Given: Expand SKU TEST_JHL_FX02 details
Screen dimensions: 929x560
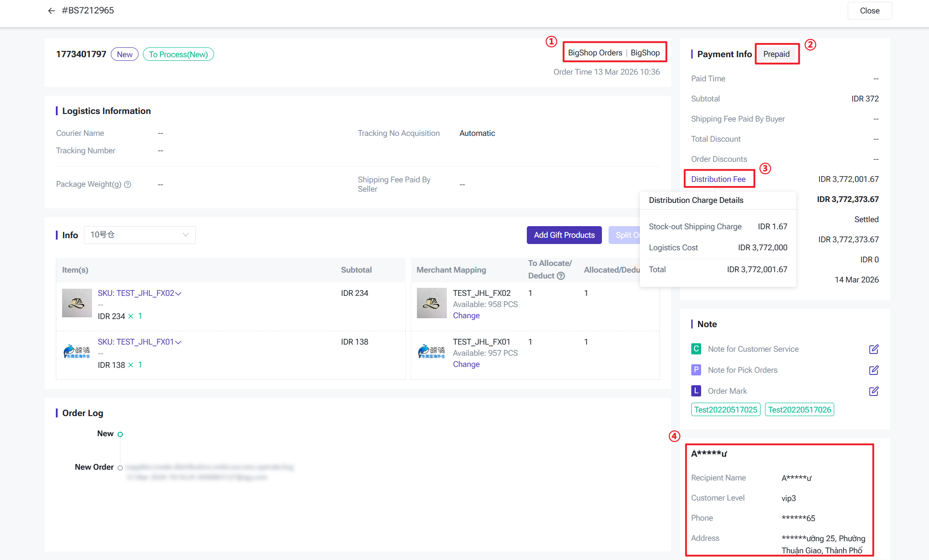Looking at the screenshot, I should (178, 294).
